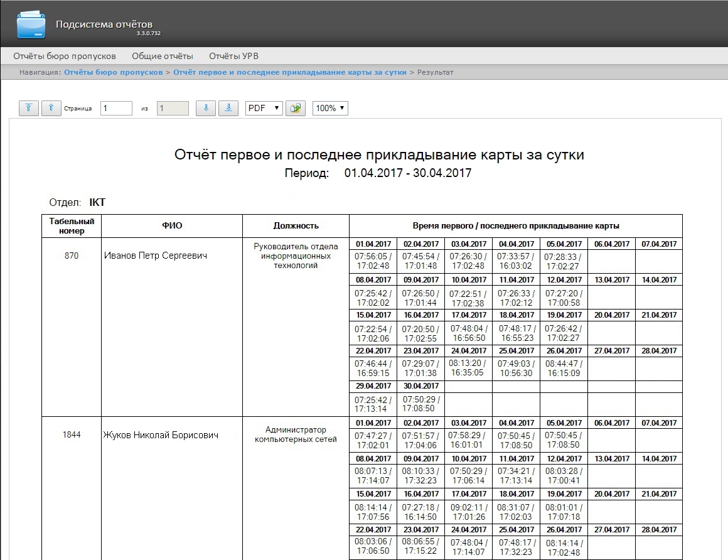
Task: Go to first page arrow icon
Action: coord(28,108)
